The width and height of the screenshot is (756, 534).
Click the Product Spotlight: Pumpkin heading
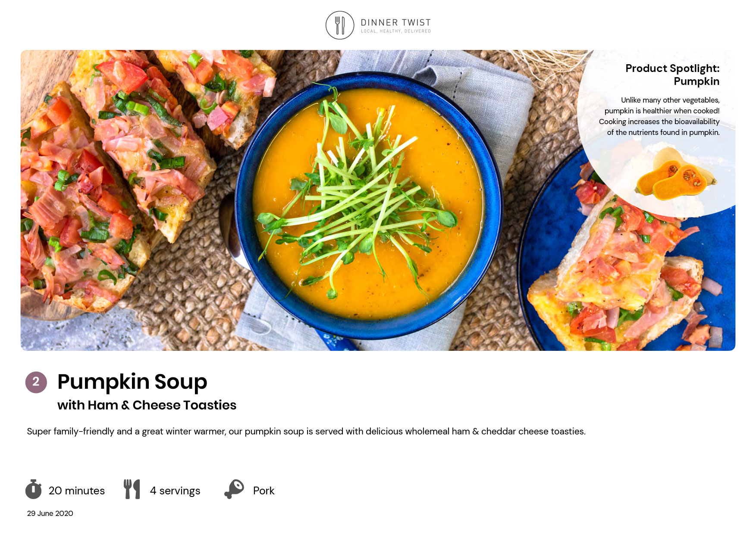672,75
